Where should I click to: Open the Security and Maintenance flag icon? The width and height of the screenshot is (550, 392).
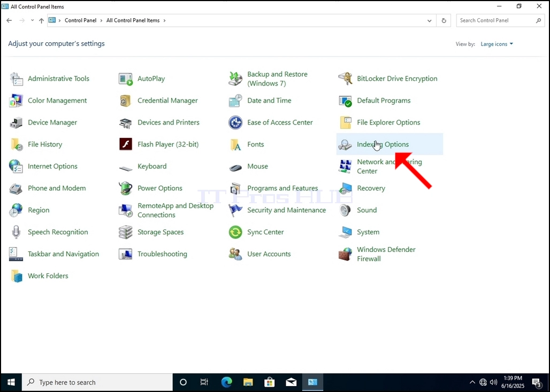point(235,210)
